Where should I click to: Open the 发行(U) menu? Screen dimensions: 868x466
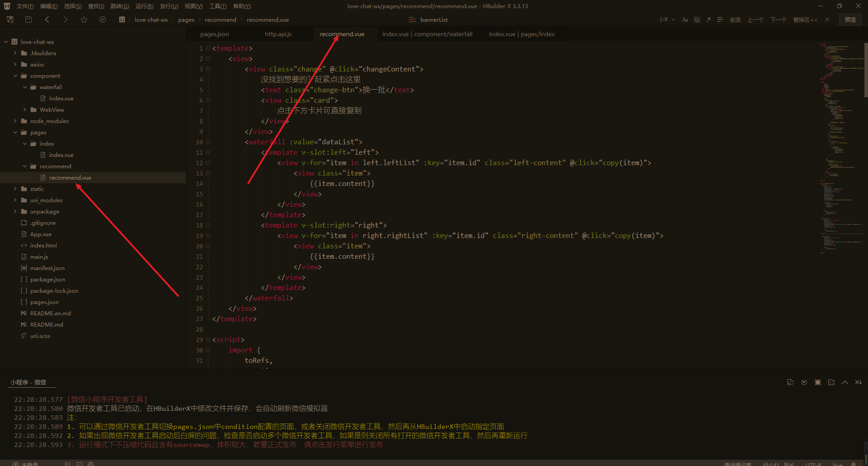click(x=169, y=6)
